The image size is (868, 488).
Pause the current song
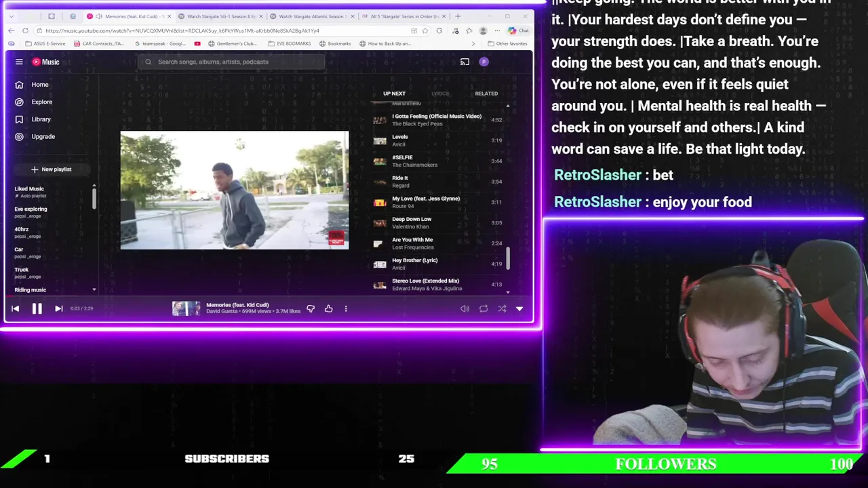point(37,308)
